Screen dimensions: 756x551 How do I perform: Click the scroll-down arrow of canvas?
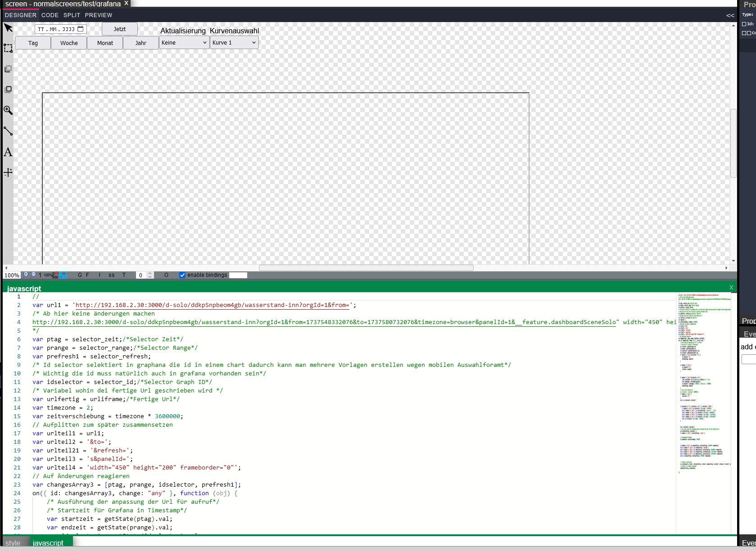[733, 261]
